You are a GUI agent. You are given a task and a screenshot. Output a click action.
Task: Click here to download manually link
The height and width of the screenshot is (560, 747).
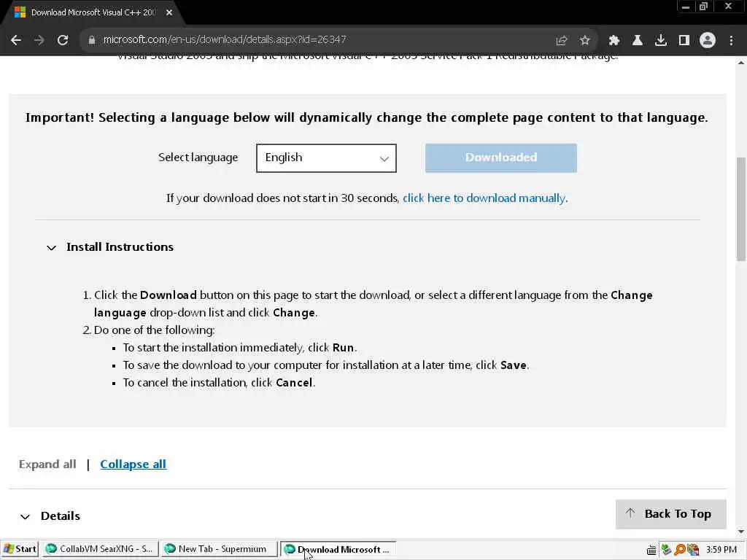(484, 198)
